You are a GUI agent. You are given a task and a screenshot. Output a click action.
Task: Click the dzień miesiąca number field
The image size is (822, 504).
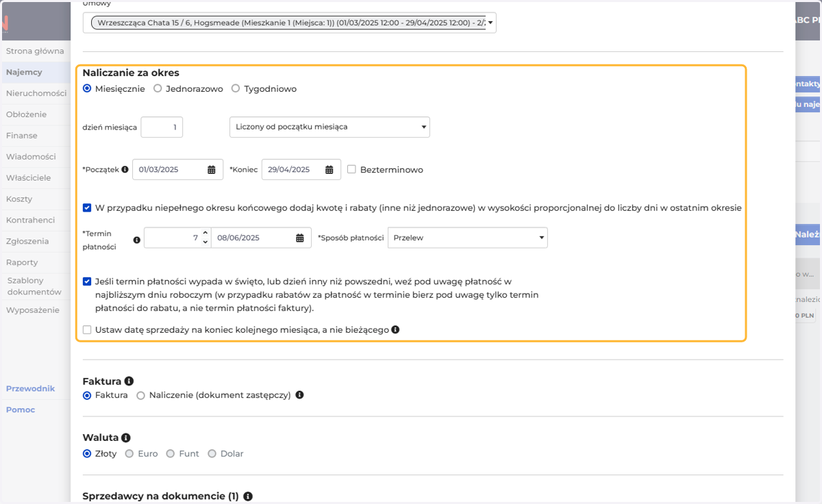point(162,127)
